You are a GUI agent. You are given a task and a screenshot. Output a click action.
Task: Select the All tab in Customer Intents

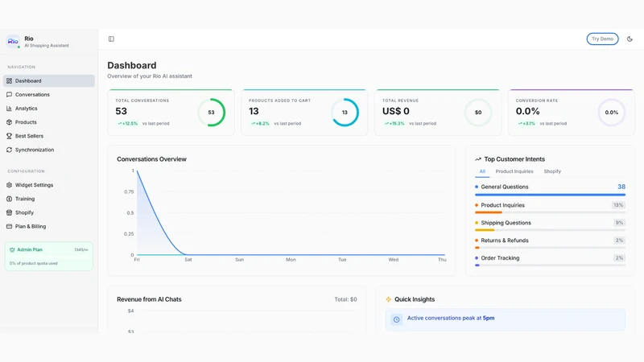click(x=482, y=171)
